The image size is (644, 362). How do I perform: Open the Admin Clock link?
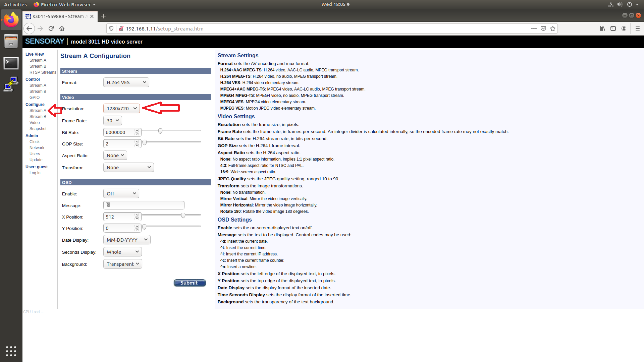pyautogui.click(x=35, y=142)
